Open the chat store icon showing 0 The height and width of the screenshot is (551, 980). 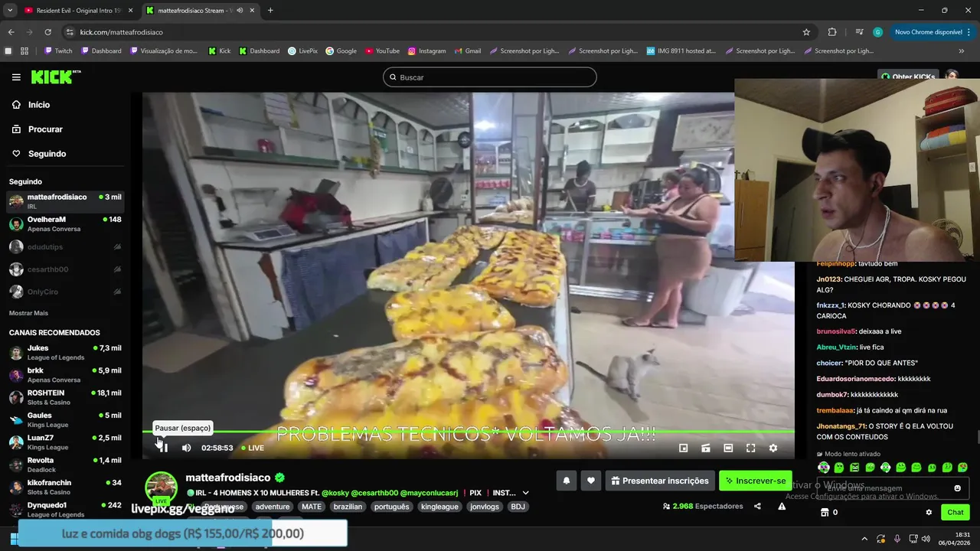(x=829, y=513)
